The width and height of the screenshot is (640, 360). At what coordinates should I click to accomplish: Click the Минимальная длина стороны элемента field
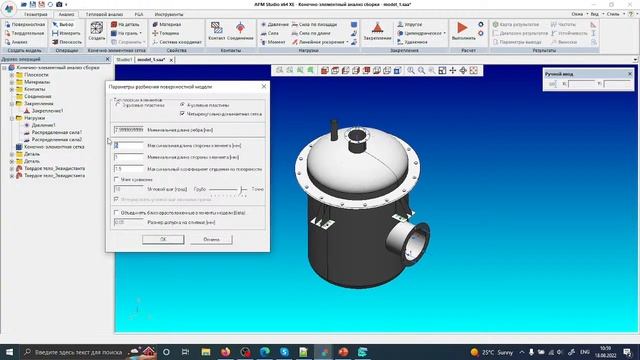point(129,157)
